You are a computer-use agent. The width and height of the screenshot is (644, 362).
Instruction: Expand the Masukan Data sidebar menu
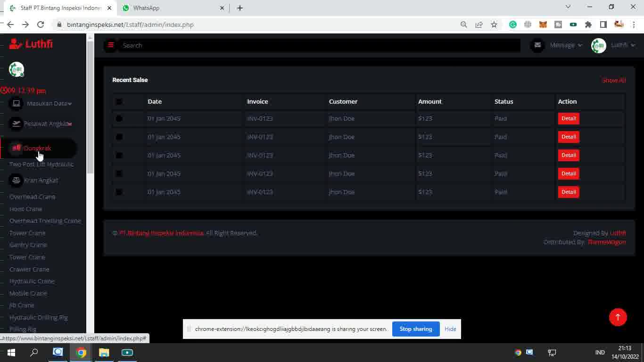pos(49,104)
